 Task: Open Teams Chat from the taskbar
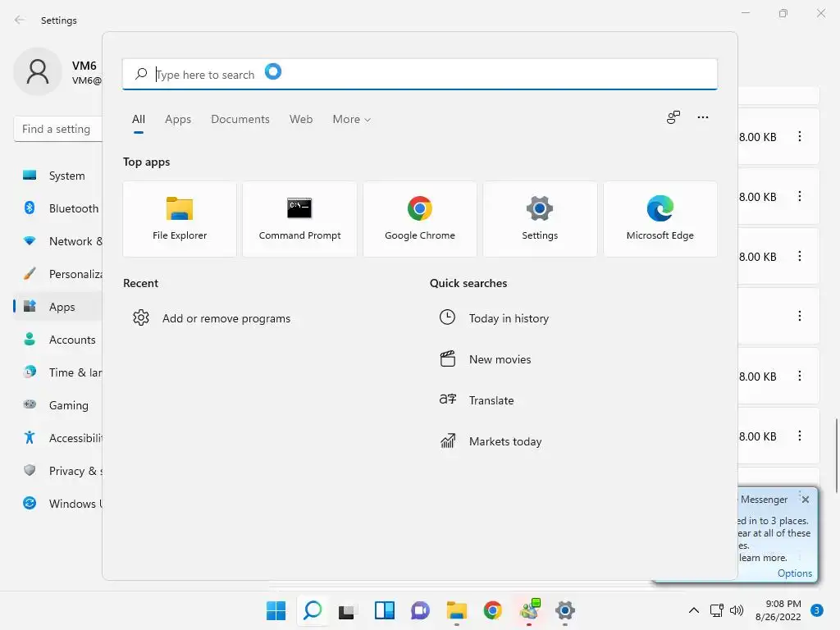(420, 610)
